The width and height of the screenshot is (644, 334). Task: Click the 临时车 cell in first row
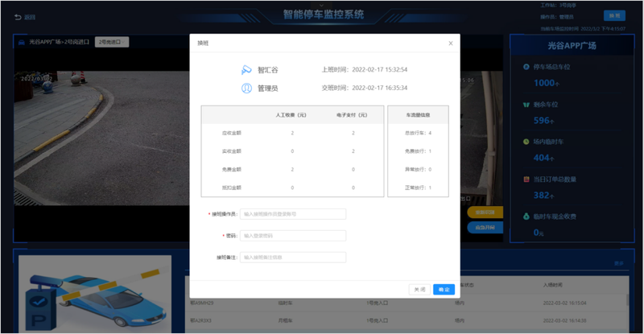point(285,303)
